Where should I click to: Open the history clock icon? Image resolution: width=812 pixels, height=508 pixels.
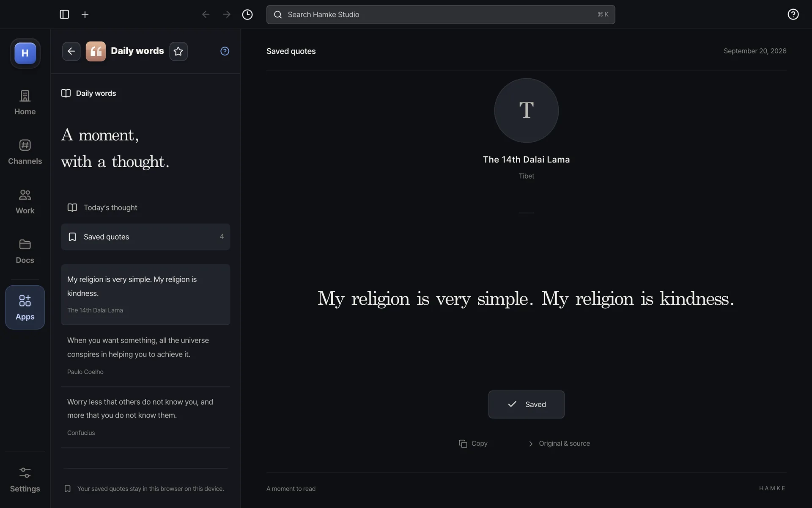click(x=247, y=14)
